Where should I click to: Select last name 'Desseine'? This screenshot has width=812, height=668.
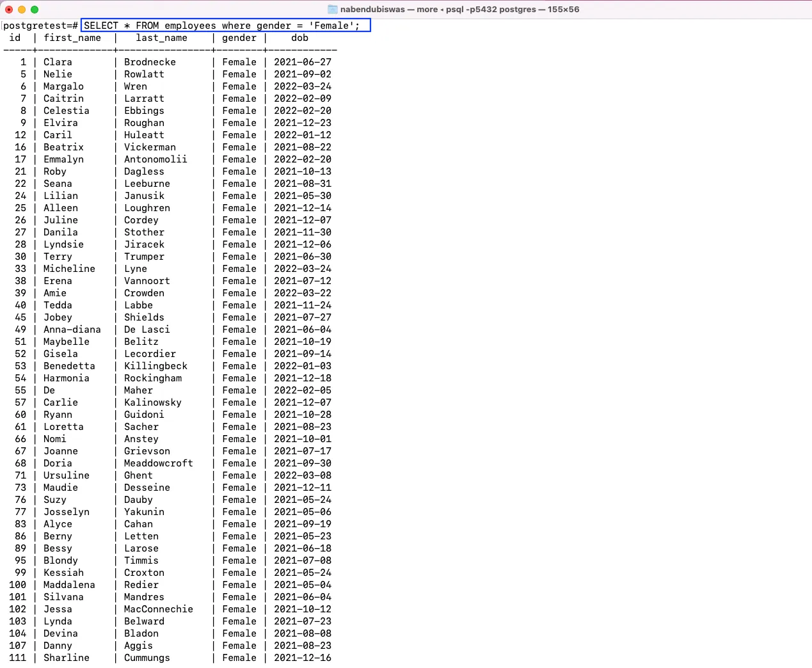pyautogui.click(x=147, y=488)
